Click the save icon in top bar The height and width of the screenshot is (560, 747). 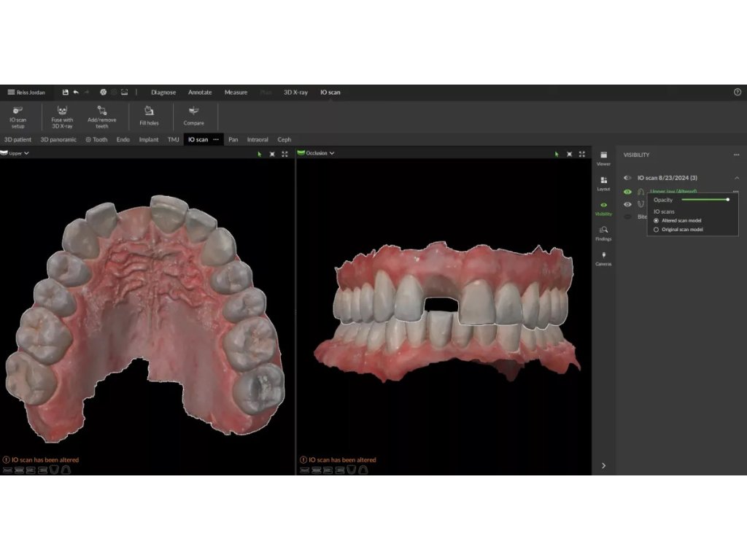(x=65, y=93)
